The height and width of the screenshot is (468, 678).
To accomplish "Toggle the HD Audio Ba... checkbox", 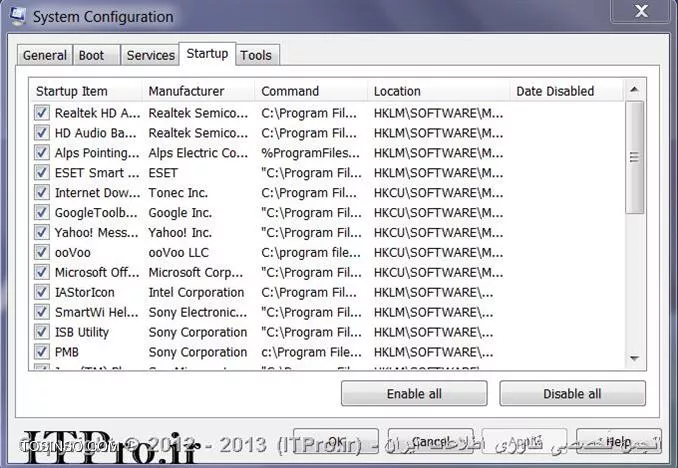I will coord(42,133).
